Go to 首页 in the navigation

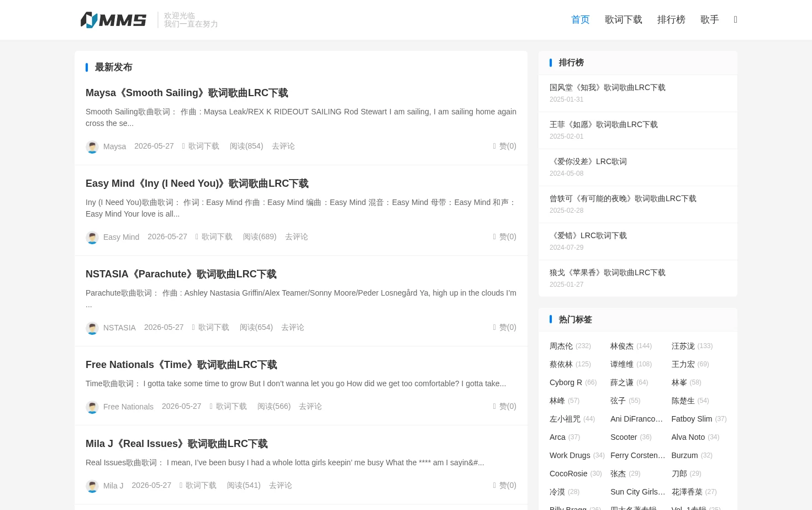pyautogui.click(x=580, y=19)
